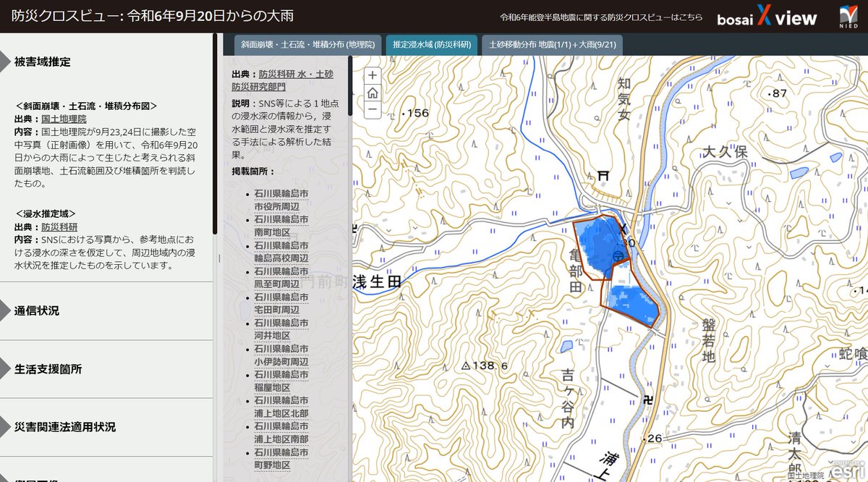Click the left sidebar scrollbar thumb

[x=215, y=134]
